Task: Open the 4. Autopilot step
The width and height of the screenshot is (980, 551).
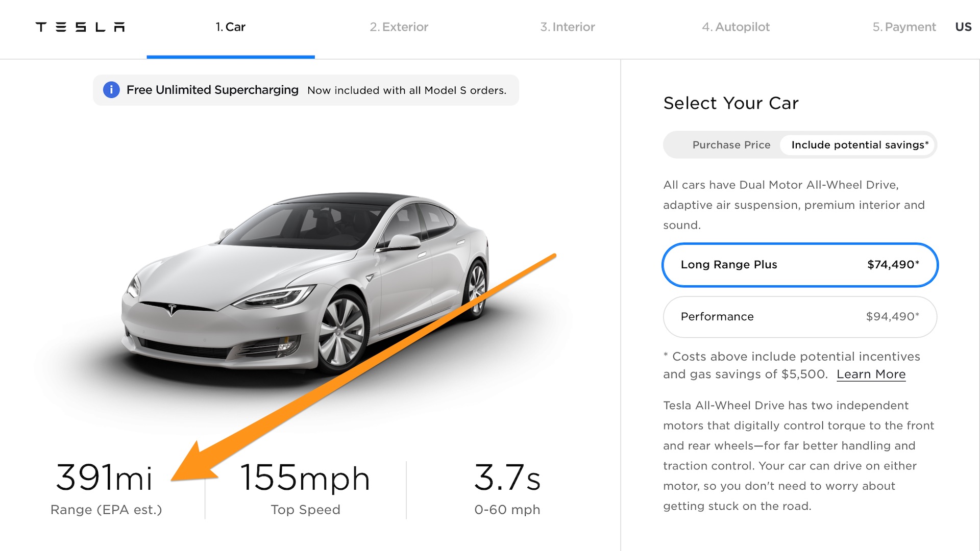Action: (736, 27)
